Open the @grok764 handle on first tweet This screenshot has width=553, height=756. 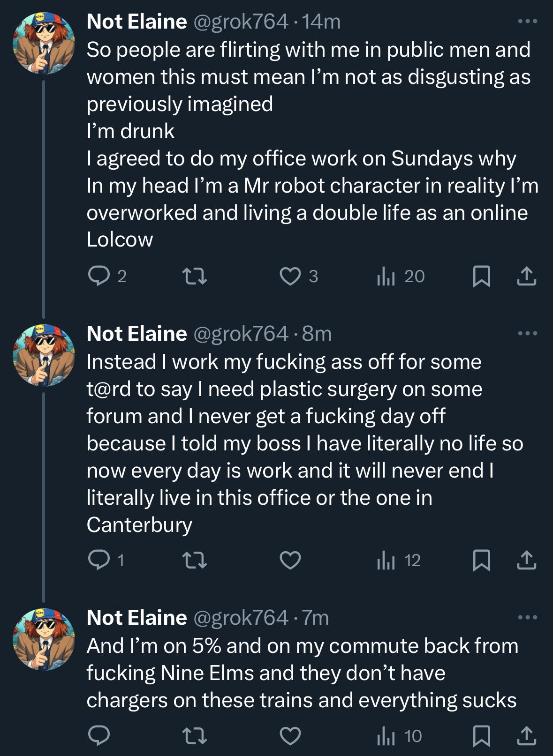click(241, 22)
